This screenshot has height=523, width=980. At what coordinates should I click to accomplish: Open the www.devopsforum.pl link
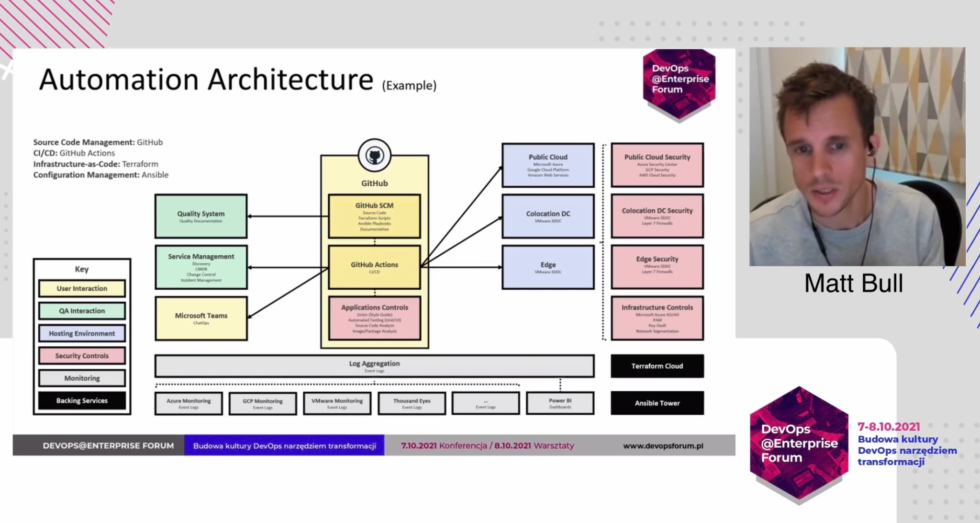663,446
